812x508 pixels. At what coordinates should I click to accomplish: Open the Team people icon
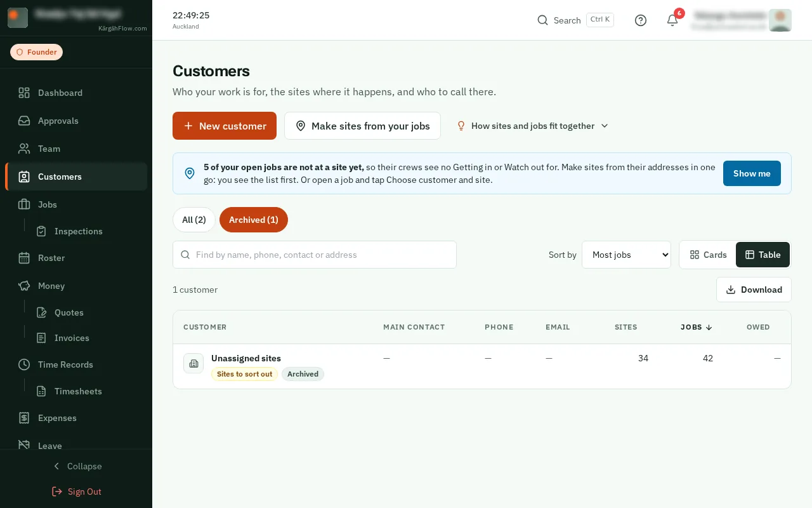[x=24, y=149]
